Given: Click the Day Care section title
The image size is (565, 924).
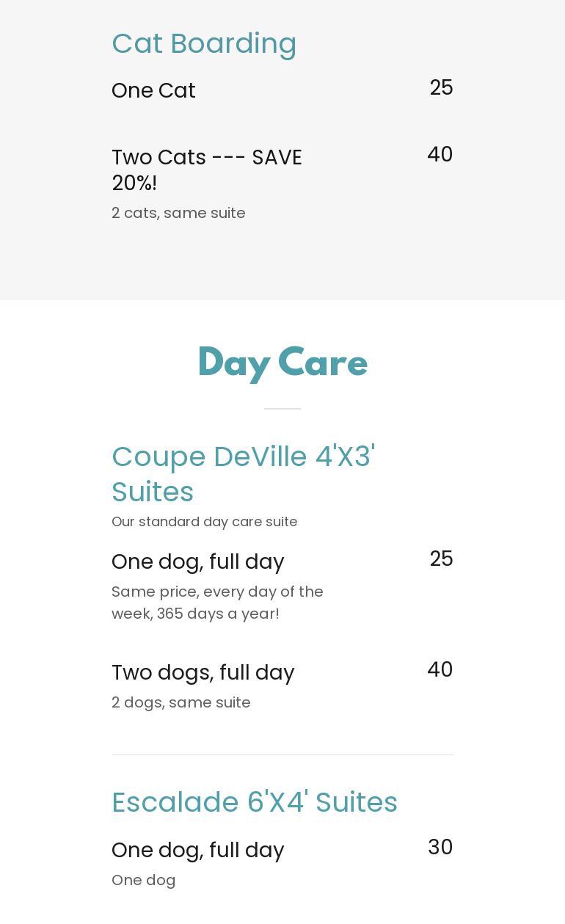Looking at the screenshot, I should coord(282,363).
